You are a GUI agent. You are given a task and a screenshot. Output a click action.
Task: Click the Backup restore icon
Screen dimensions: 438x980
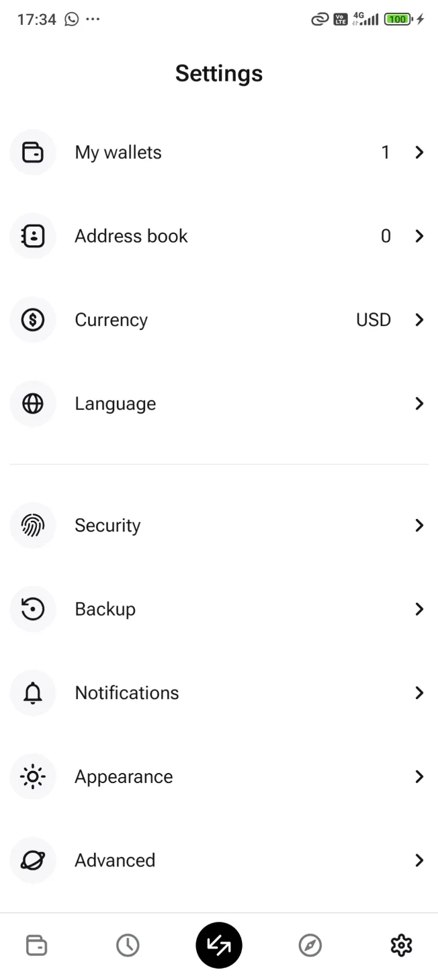[x=32, y=609]
